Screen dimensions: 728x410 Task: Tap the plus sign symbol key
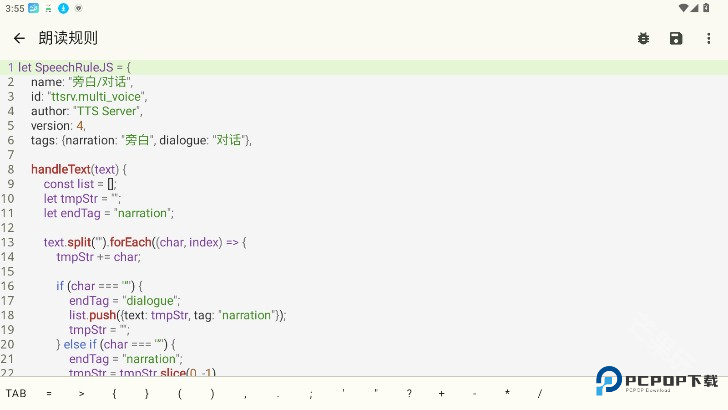point(441,393)
